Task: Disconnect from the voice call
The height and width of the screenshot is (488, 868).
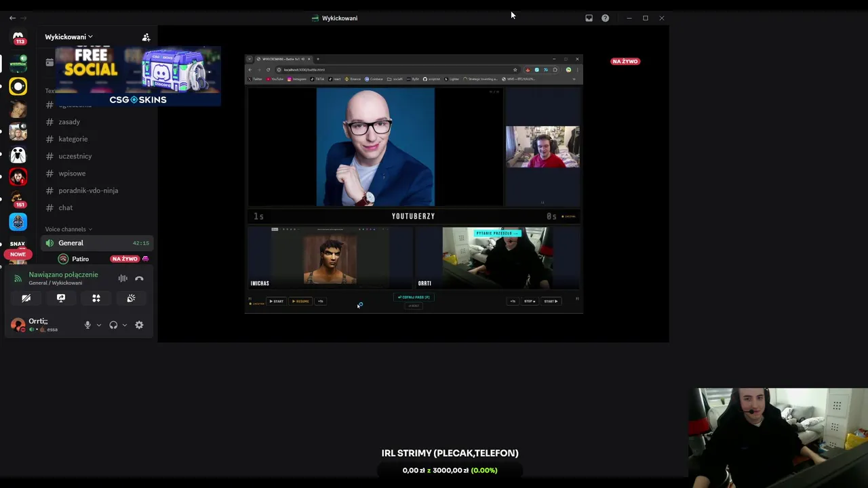Action: [x=139, y=279]
